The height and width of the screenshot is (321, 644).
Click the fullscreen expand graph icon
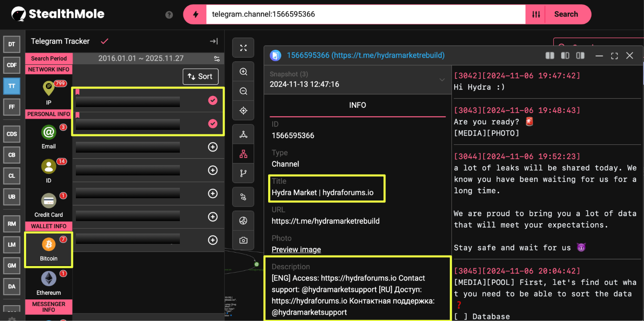click(243, 48)
